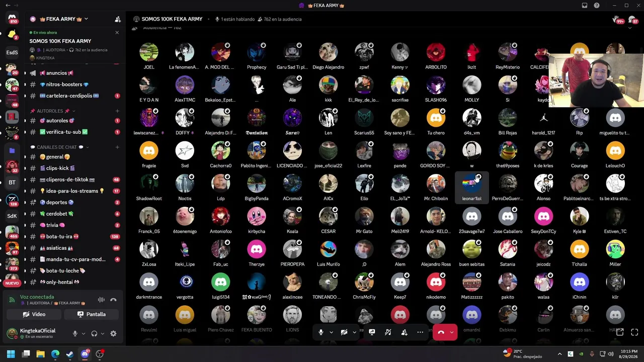Open Steam from taskbar
This screenshot has height=362, width=644.
click(70, 354)
